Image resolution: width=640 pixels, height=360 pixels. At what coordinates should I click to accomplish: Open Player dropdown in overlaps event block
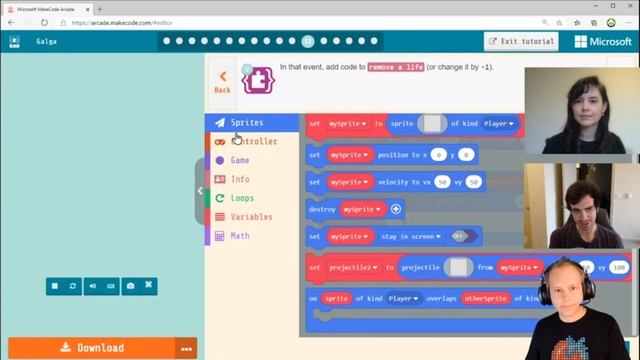point(403,299)
